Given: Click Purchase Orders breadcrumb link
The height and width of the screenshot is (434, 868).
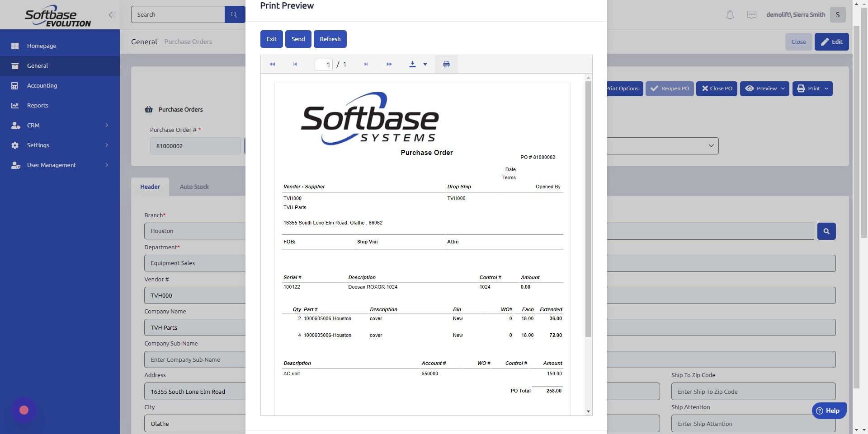Looking at the screenshot, I should [188, 42].
